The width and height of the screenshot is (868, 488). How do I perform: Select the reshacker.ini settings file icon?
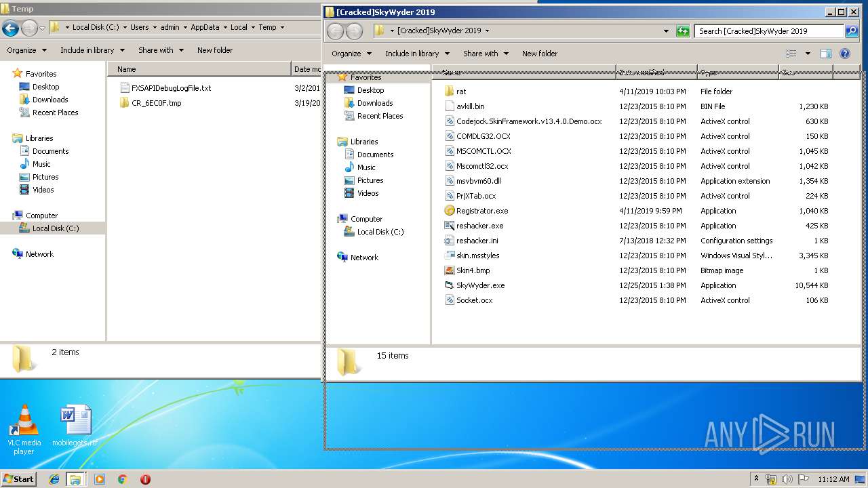(449, 241)
